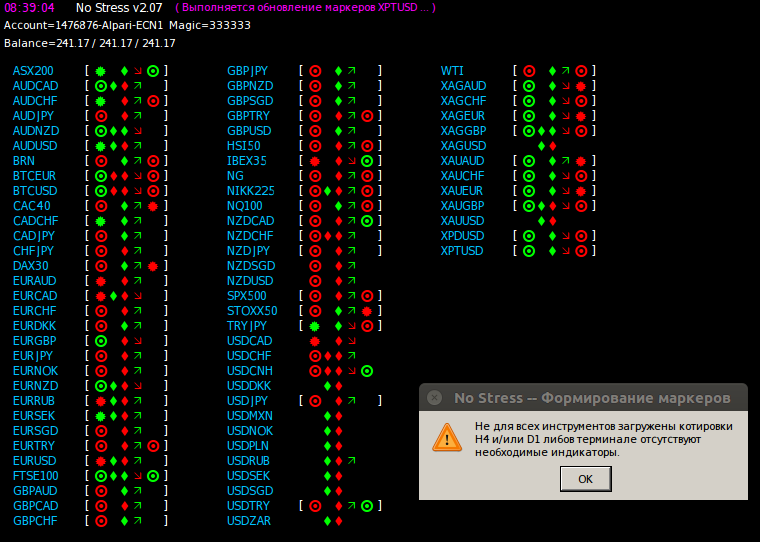Click the green burst marker in ASX200 row
The image size is (760, 542).
101,71
